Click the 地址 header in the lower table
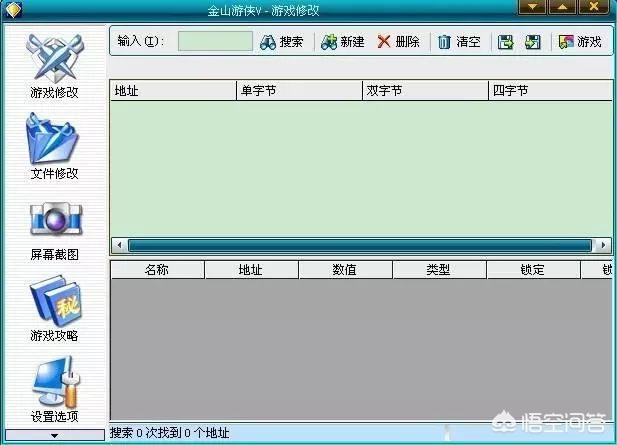The image size is (617, 445). [x=251, y=270]
